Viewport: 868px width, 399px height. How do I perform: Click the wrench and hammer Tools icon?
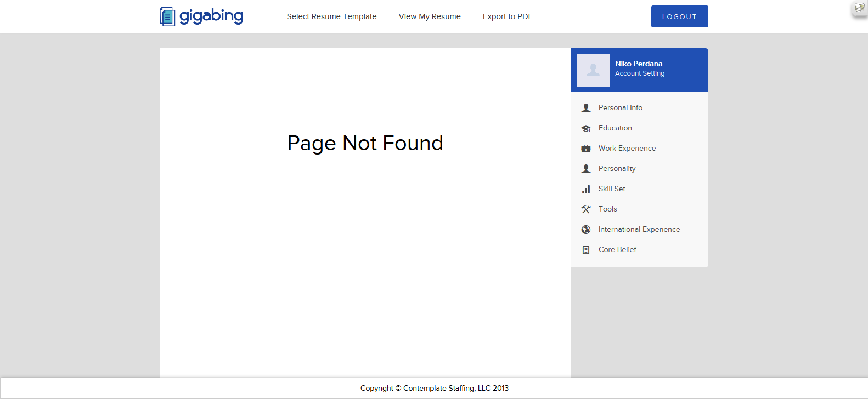[586, 209]
